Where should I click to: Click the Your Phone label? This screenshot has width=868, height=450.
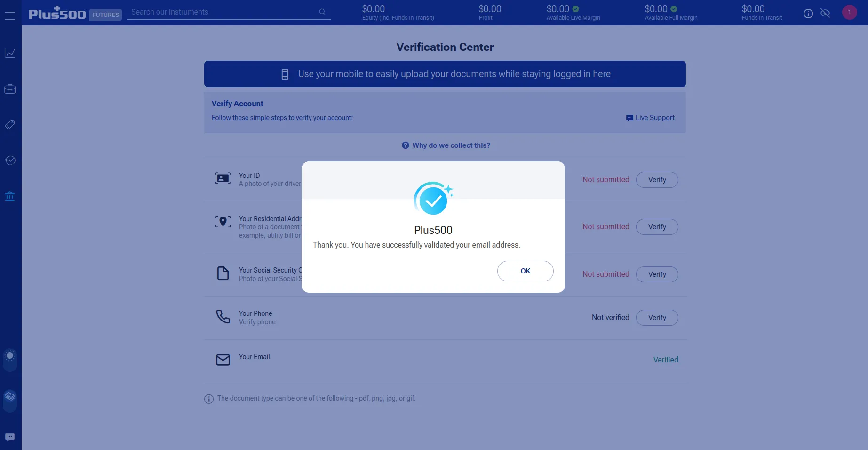(x=255, y=313)
